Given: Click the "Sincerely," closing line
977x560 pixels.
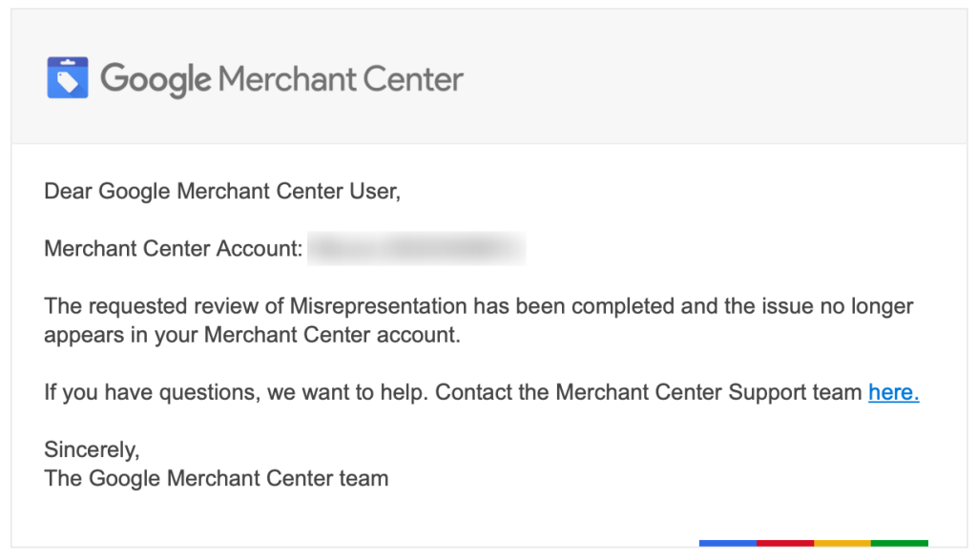Looking at the screenshot, I should point(92,448).
